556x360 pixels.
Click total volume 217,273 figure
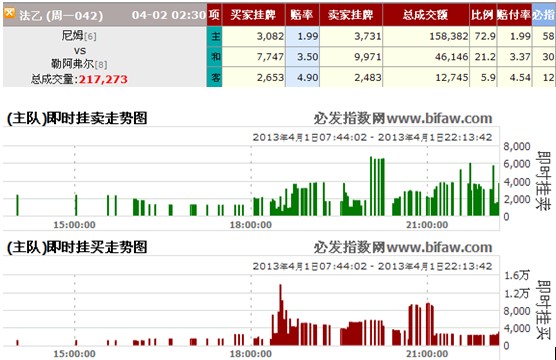pyautogui.click(x=103, y=79)
